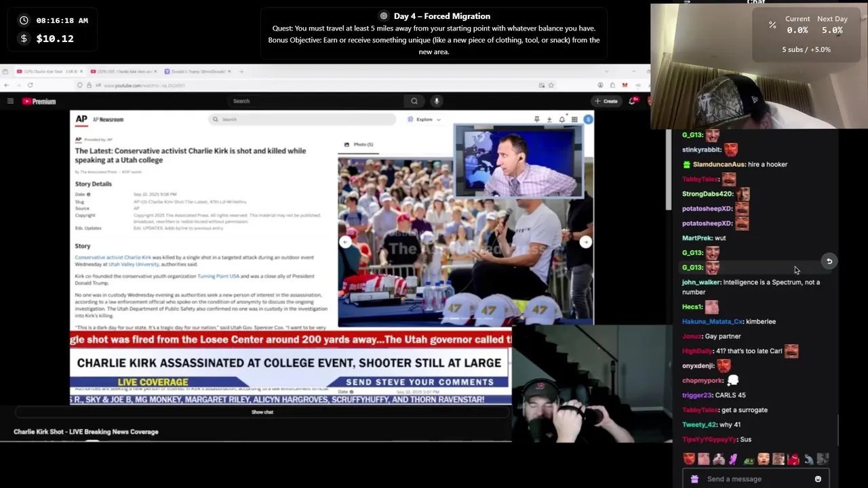Click username Tweety_42 in chat
868x488 pixels.
tap(699, 424)
